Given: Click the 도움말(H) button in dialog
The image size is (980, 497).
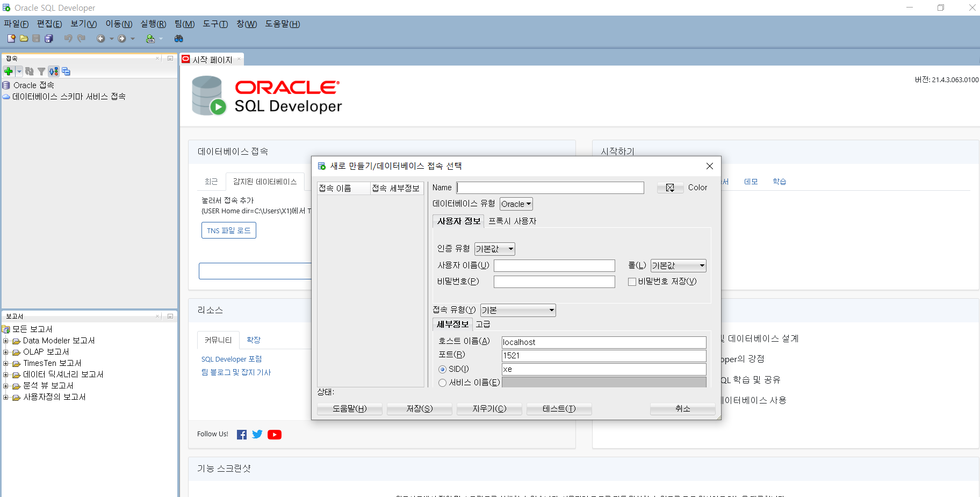Looking at the screenshot, I should tap(350, 409).
